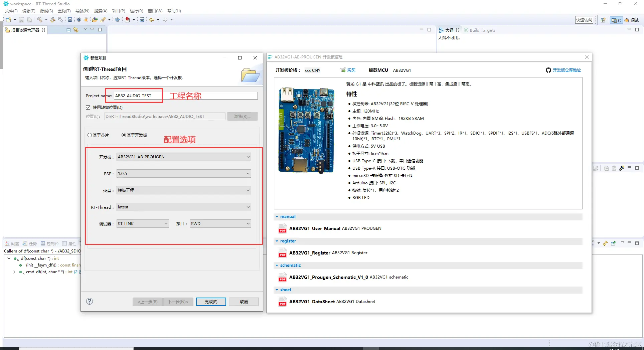
Task: Open the 接口 SWD dropdown
Action: 220,223
